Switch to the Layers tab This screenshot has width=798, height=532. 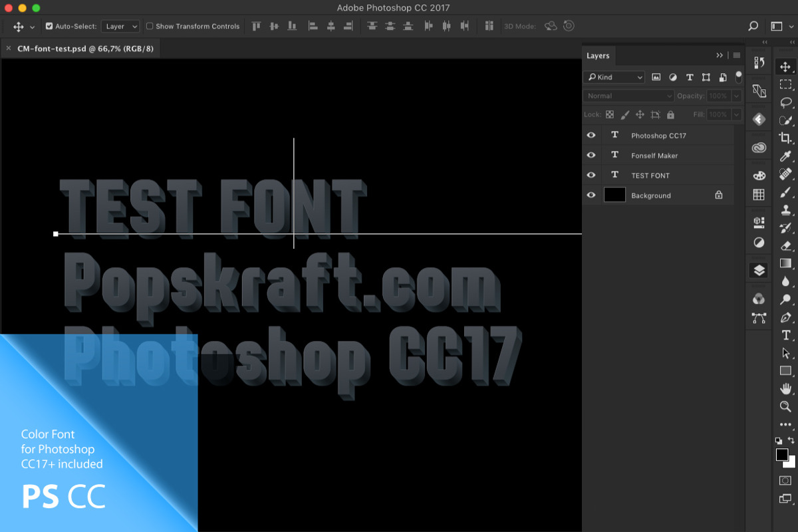coord(598,56)
